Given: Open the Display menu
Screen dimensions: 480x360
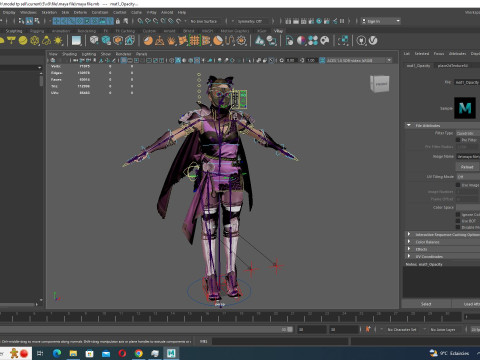Looking at the screenshot, I should click(x=9, y=12).
